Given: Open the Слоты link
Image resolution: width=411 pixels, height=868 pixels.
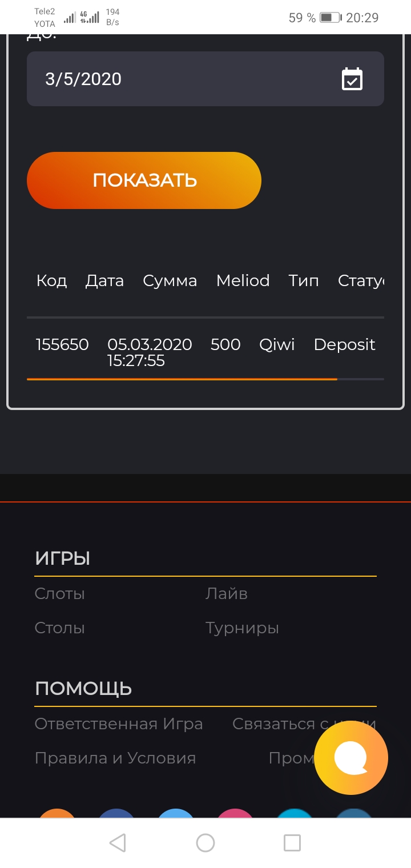Looking at the screenshot, I should pyautogui.click(x=60, y=594).
